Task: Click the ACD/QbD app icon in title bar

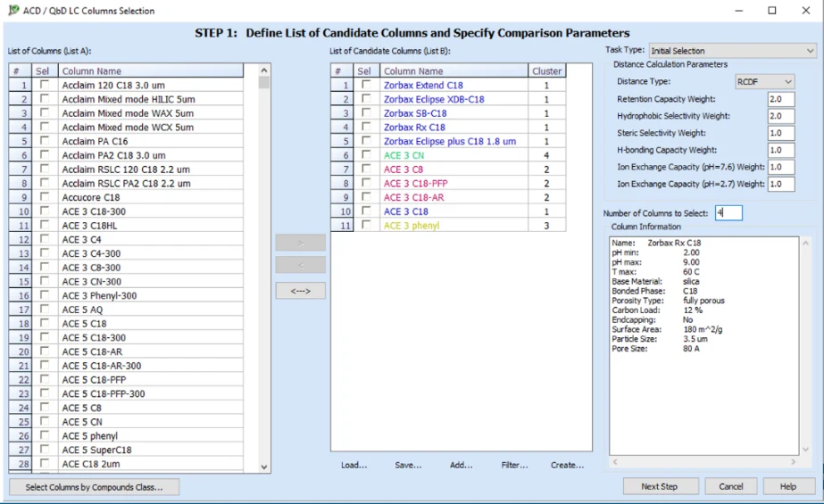Action: pos(13,10)
